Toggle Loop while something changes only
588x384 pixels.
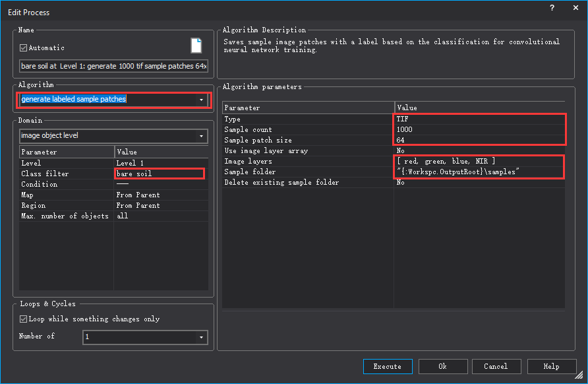(24, 319)
